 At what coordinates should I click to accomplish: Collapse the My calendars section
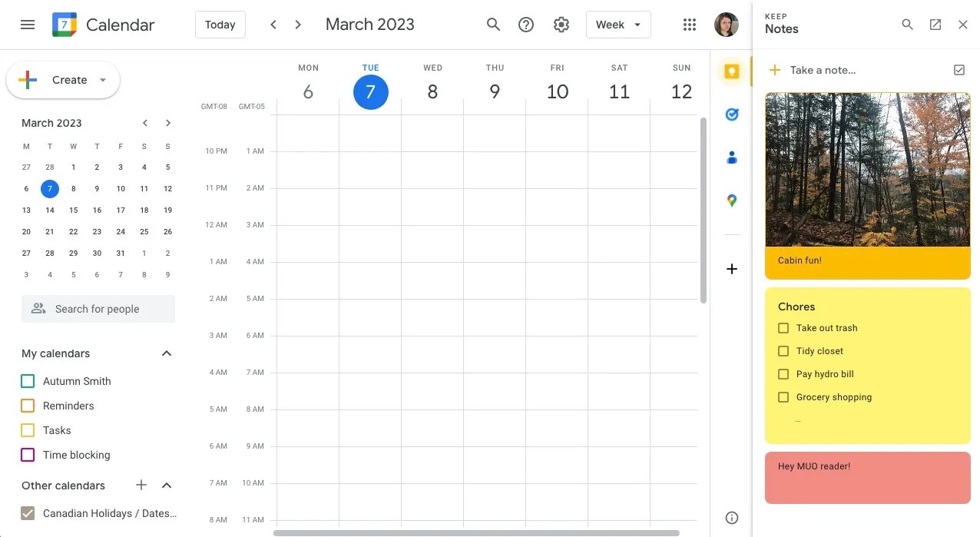tap(166, 353)
